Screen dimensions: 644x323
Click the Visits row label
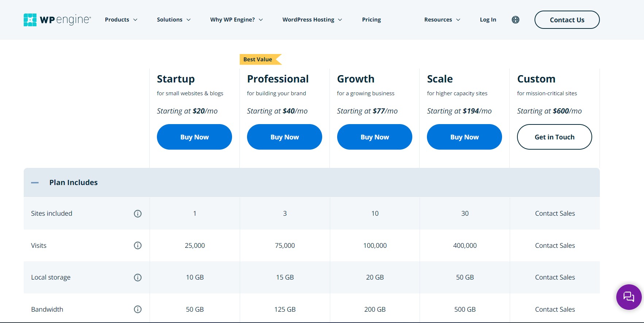(39, 246)
